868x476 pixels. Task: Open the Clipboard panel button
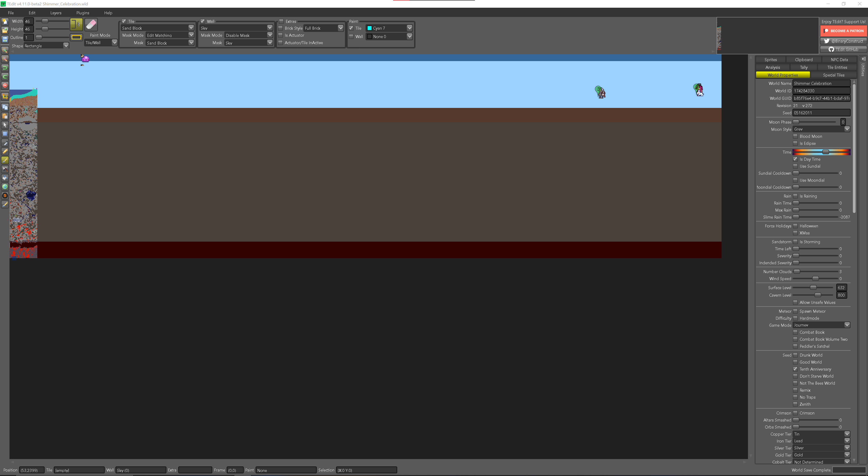pyautogui.click(x=804, y=60)
